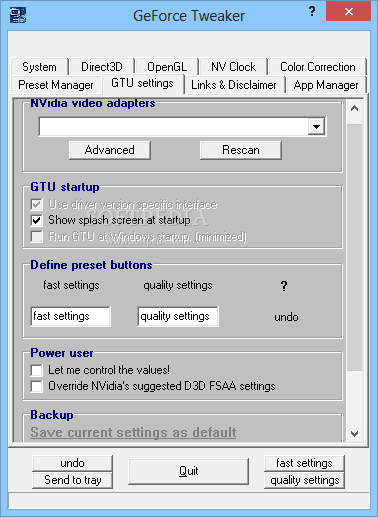Click the vertical scrollbar thumb
This screenshot has height=517, width=378.
[x=354, y=247]
